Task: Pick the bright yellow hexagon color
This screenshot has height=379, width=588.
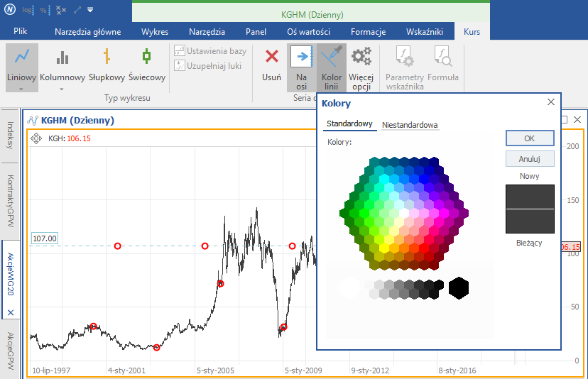Action: tap(384, 248)
